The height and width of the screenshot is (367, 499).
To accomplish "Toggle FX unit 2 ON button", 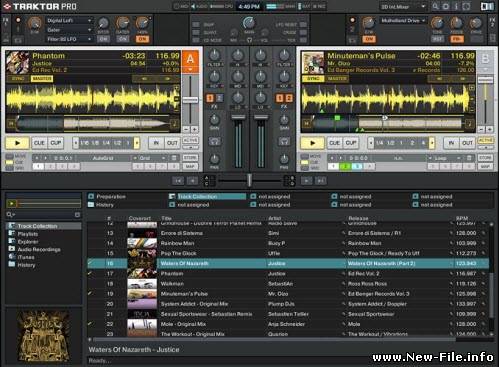I will [x=369, y=39].
